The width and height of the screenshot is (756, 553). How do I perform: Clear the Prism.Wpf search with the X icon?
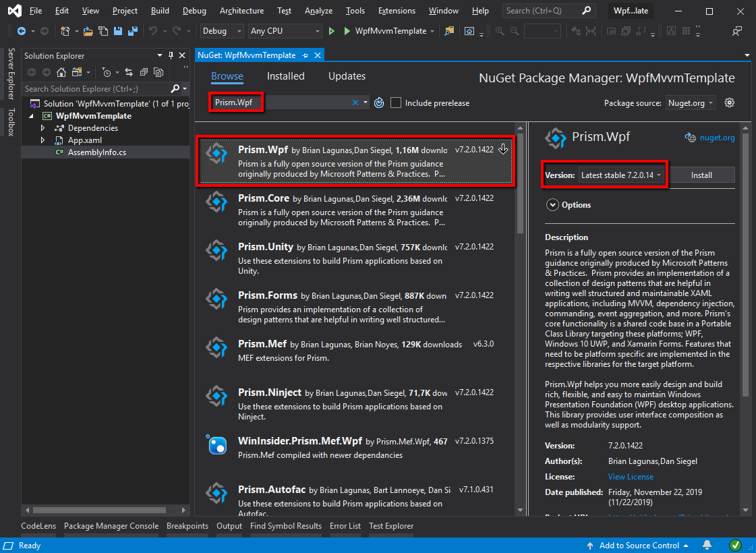pos(355,103)
